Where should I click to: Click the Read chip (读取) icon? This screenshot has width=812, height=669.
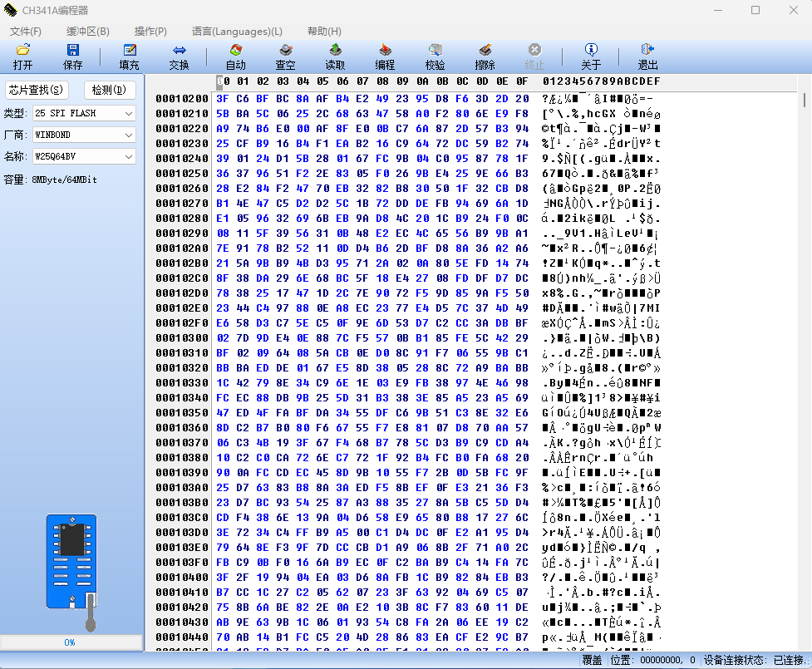(x=335, y=51)
